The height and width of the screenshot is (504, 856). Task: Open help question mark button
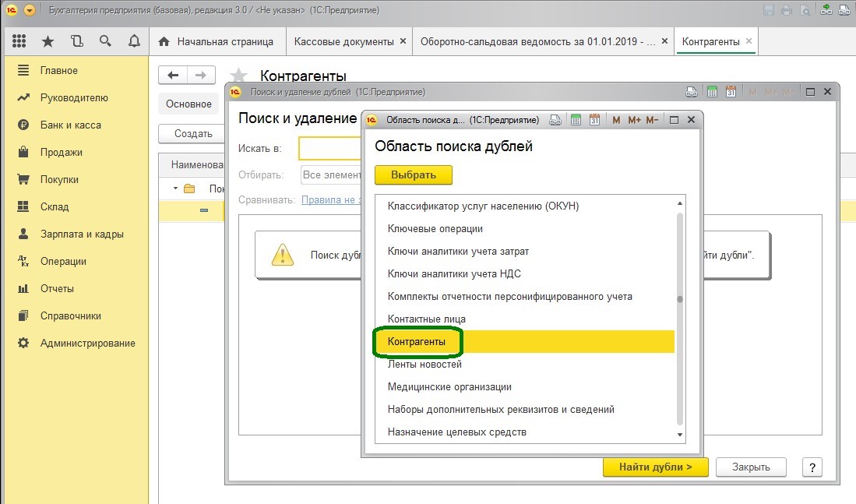[x=812, y=467]
